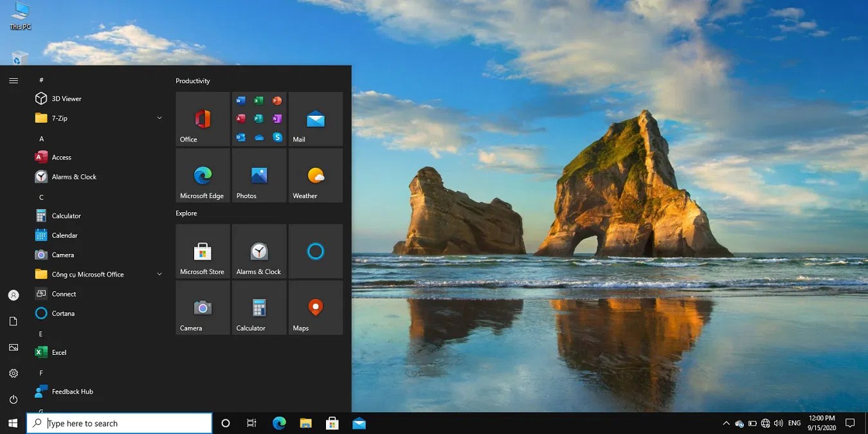
Task: Open the Maps tile
Action: [316, 308]
